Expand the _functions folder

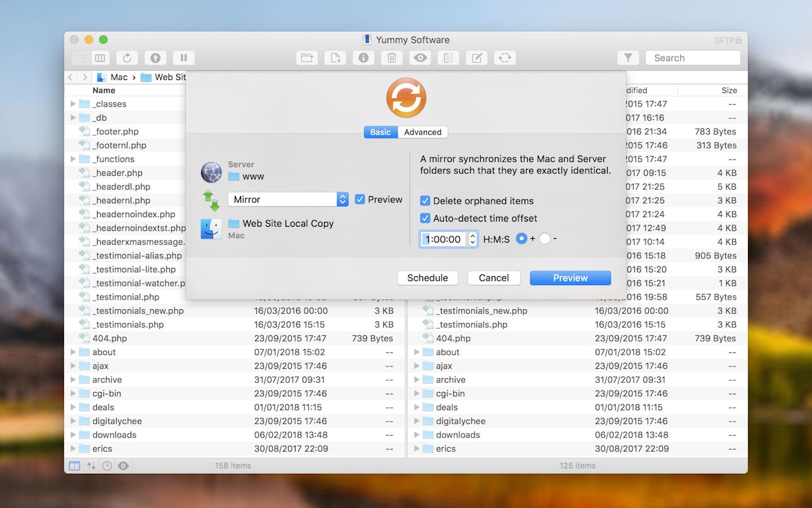click(x=73, y=159)
